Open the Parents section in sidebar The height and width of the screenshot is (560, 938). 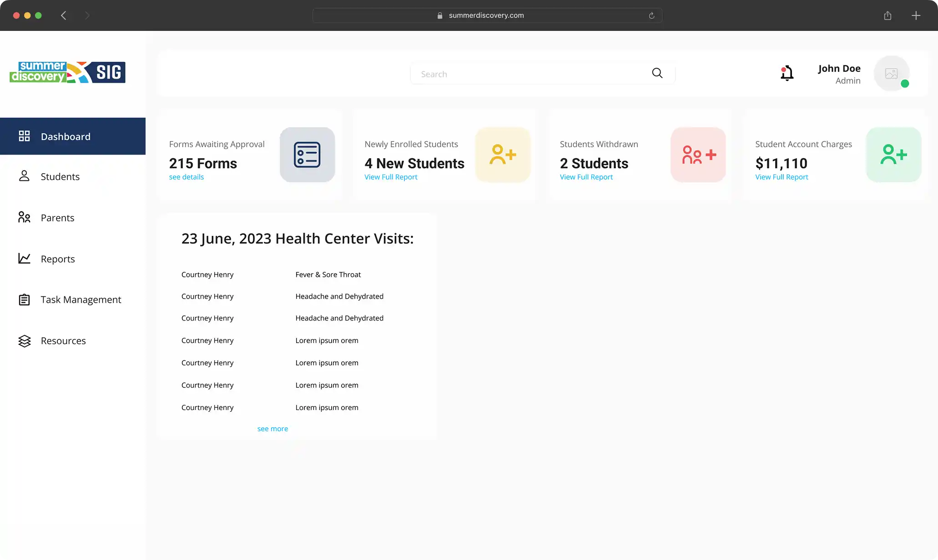pyautogui.click(x=57, y=218)
